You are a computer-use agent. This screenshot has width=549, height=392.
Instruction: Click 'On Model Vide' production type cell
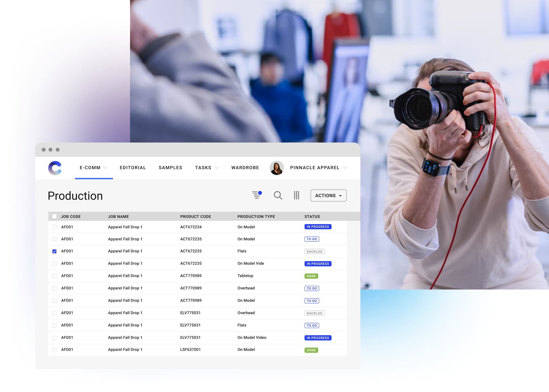251,263
